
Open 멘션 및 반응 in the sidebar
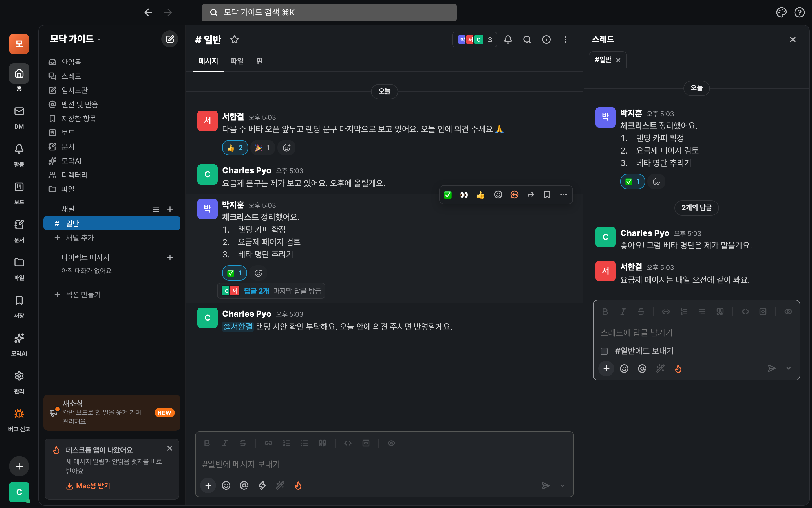112,104
